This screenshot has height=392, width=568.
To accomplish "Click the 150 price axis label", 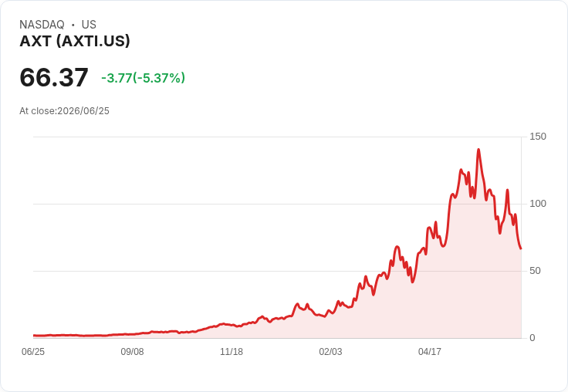I will [x=538, y=137].
